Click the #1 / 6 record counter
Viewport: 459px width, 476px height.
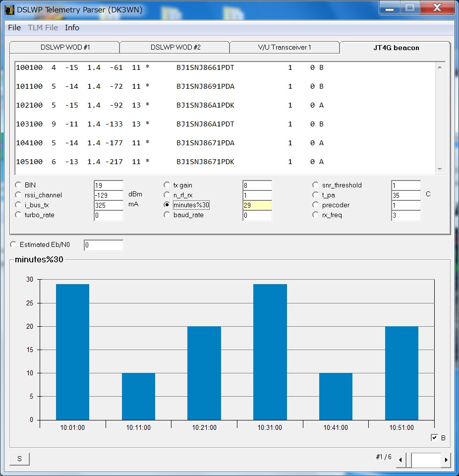384,457
